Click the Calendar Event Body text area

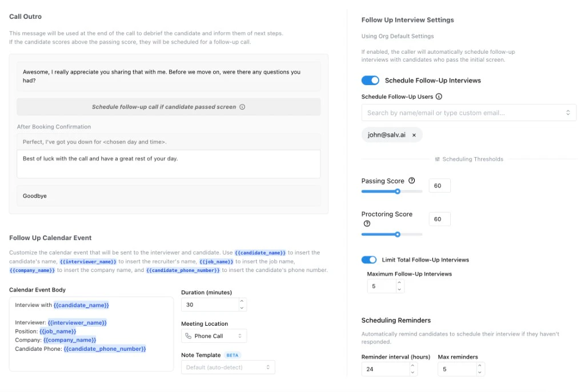(x=91, y=334)
